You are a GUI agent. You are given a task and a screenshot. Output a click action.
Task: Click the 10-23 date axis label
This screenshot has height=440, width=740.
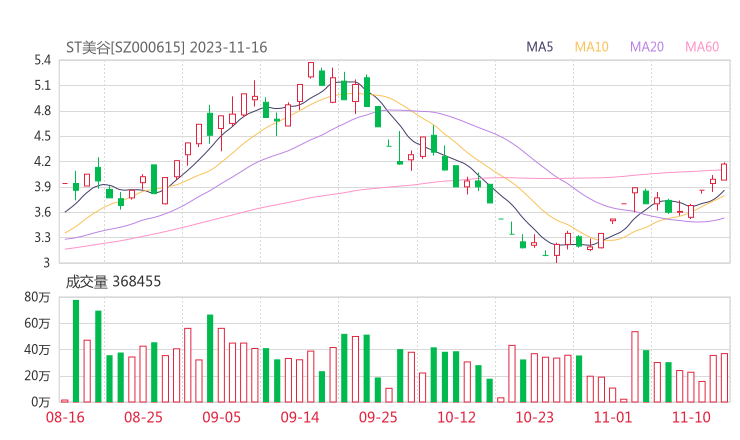[x=534, y=417]
